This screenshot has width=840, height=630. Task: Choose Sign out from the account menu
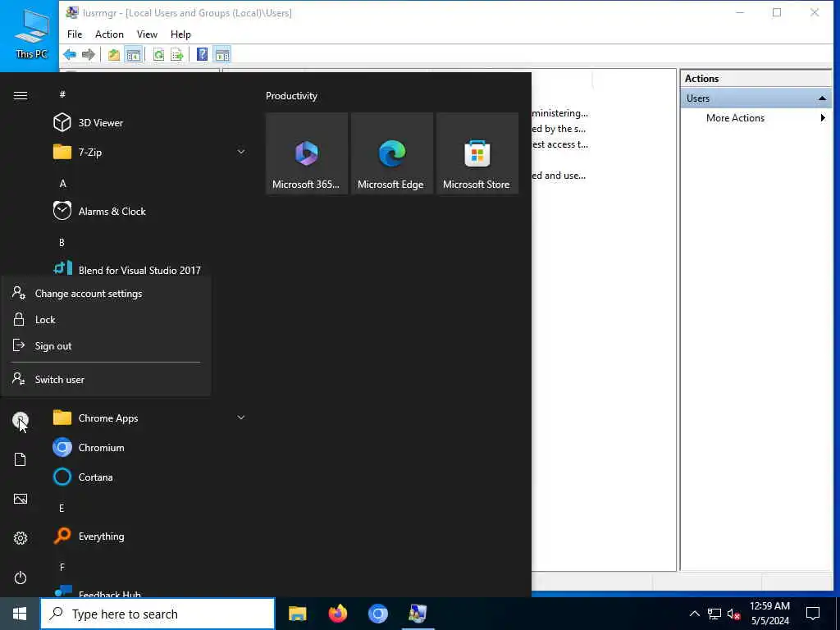coord(106,346)
